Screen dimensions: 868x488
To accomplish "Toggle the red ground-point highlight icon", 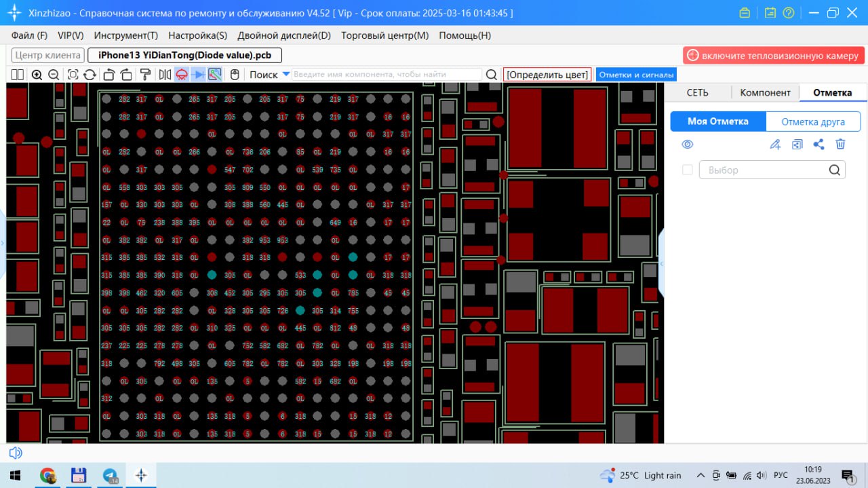I will tap(182, 75).
